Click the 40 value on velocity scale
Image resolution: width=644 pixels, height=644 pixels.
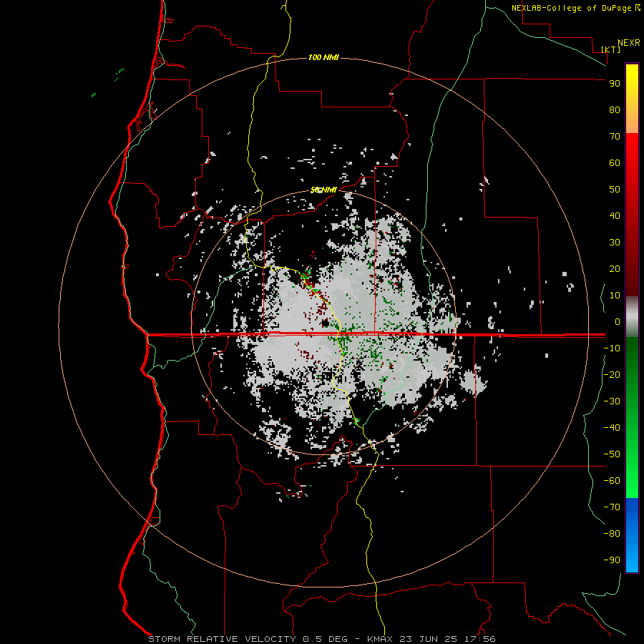(x=615, y=215)
